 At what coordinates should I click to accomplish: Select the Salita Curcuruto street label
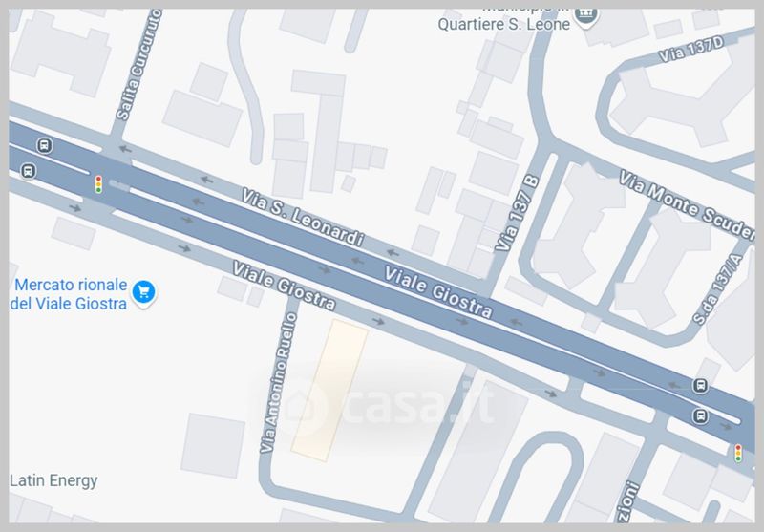click(138, 64)
